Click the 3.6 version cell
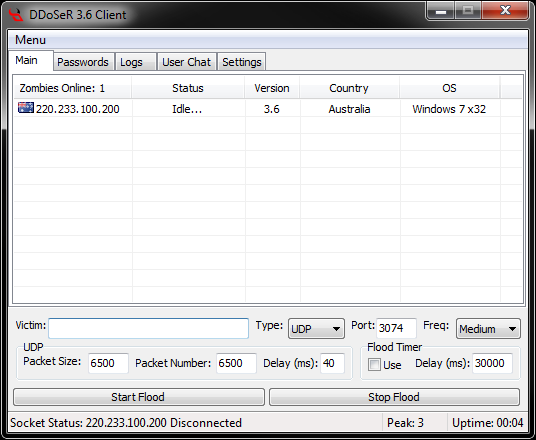Image resolution: width=536 pixels, height=440 pixels. (272, 109)
